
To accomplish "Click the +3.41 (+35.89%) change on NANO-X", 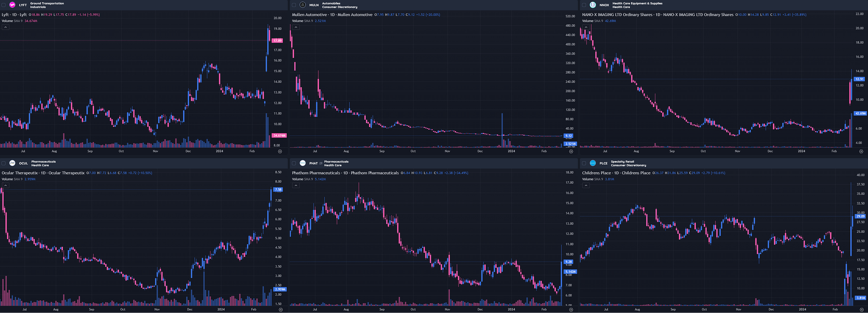I will click(x=794, y=15).
